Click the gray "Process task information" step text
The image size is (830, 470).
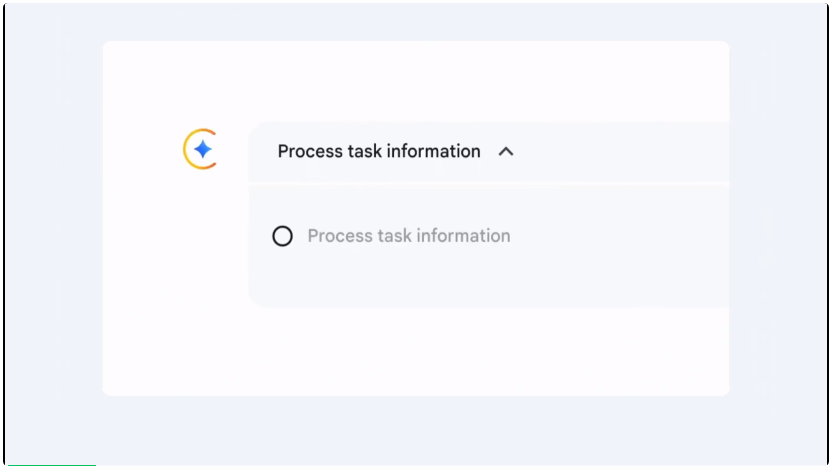coord(408,236)
